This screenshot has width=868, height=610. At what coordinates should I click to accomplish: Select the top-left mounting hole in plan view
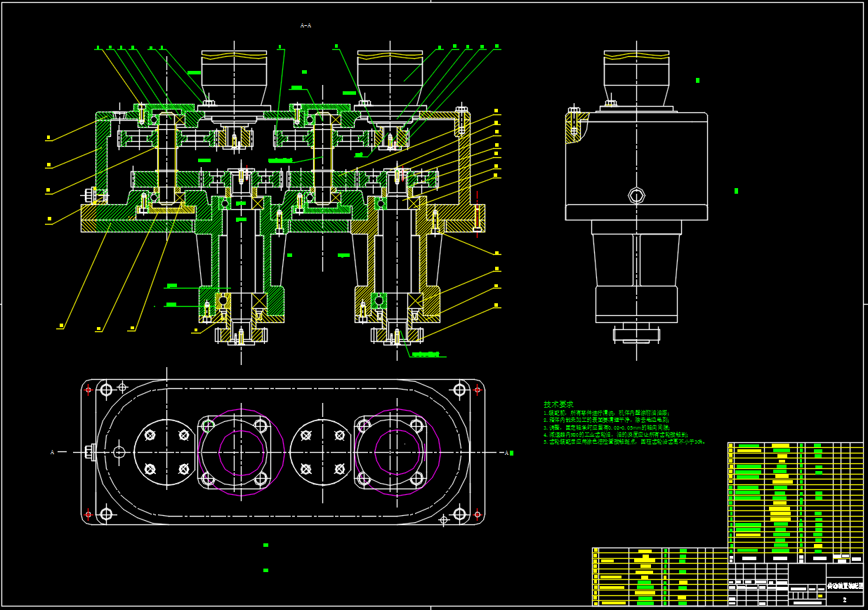pyautogui.click(x=106, y=390)
